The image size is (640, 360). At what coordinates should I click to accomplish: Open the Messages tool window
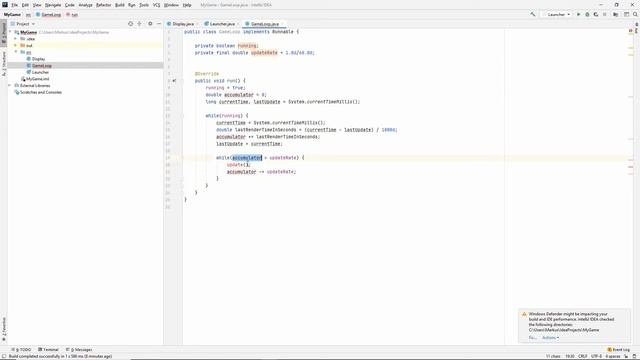pos(79,349)
